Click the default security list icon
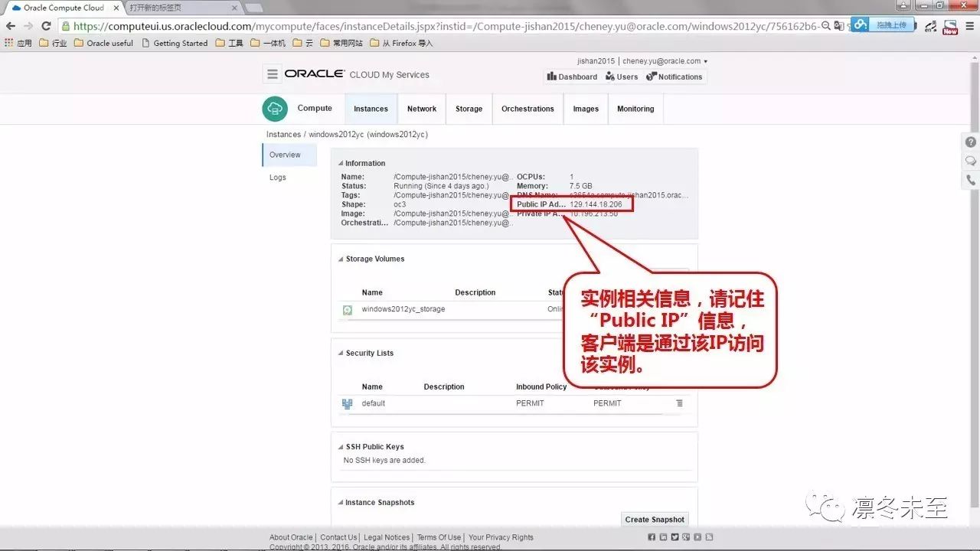The width and height of the screenshot is (980, 551). [347, 404]
